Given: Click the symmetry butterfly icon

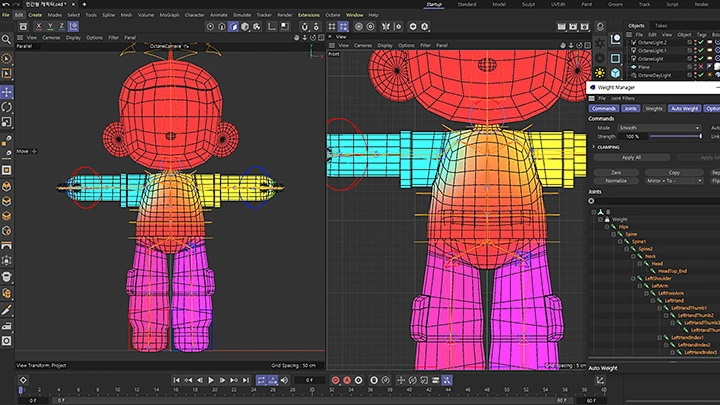Looking at the screenshot, I should point(386,27).
